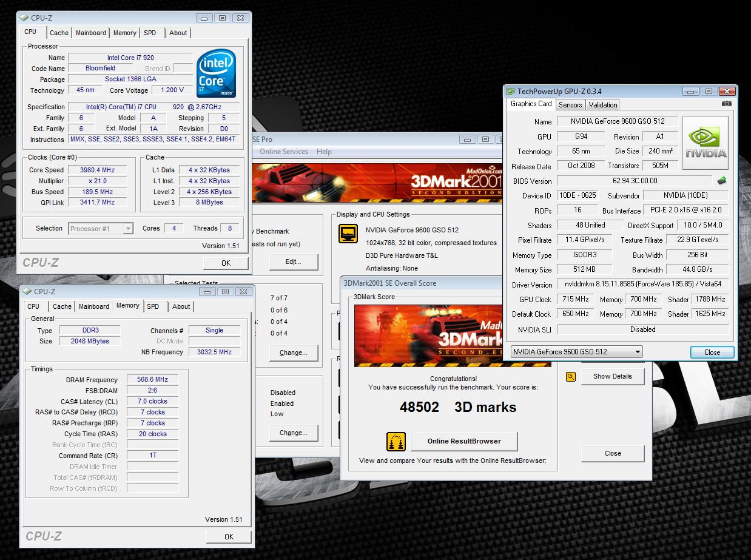
Task: Click the Shader 1788 MHz field
Action: (x=710, y=299)
